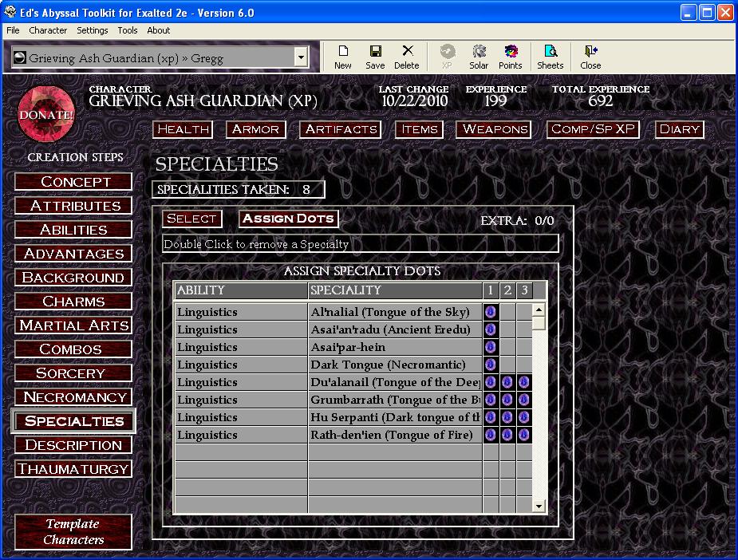738x560 pixels.
Task: Open the Points toolbar icon
Action: [510, 57]
